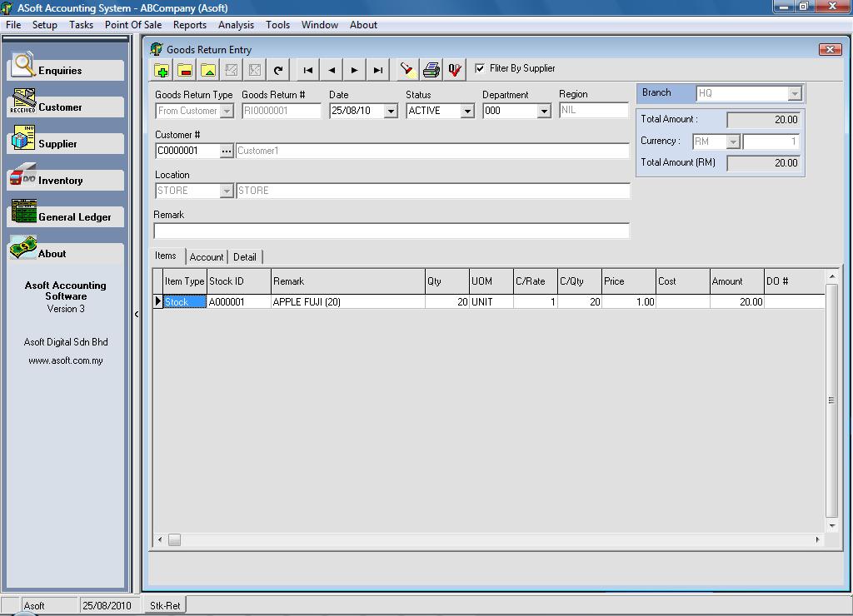Image resolution: width=853 pixels, height=616 pixels.
Task: Go to the next record
Action: 354,70
